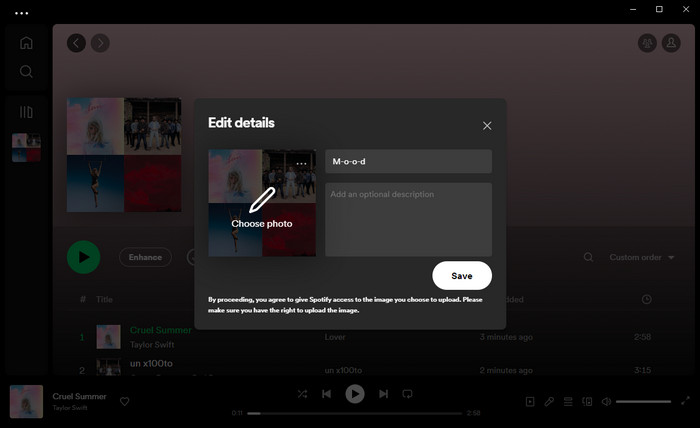Skip to next track

click(383, 394)
